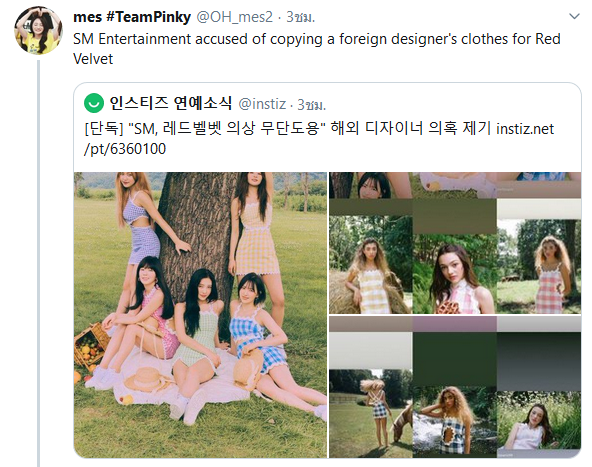Open the quoted tweet's timestamp
The image size is (592, 467).
click(x=311, y=105)
